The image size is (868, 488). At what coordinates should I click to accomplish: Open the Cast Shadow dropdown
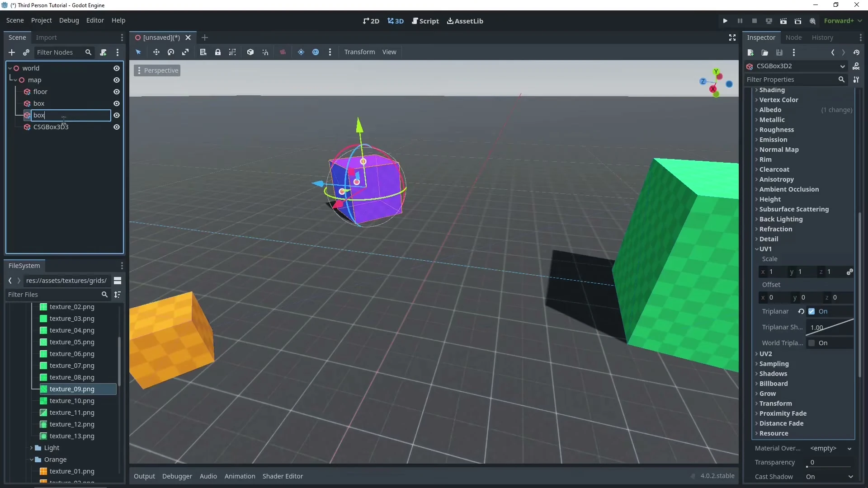click(830, 477)
